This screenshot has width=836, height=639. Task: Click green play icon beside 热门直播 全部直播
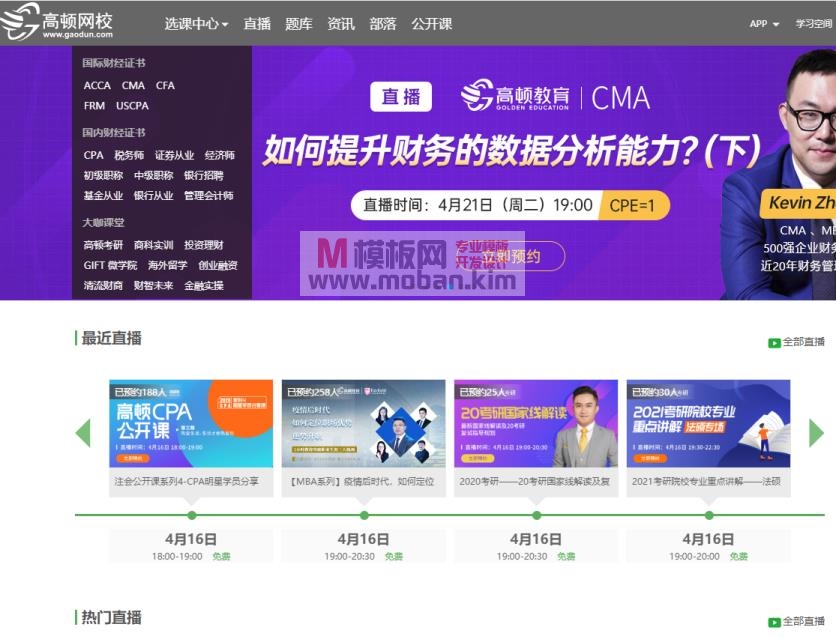[774, 622]
